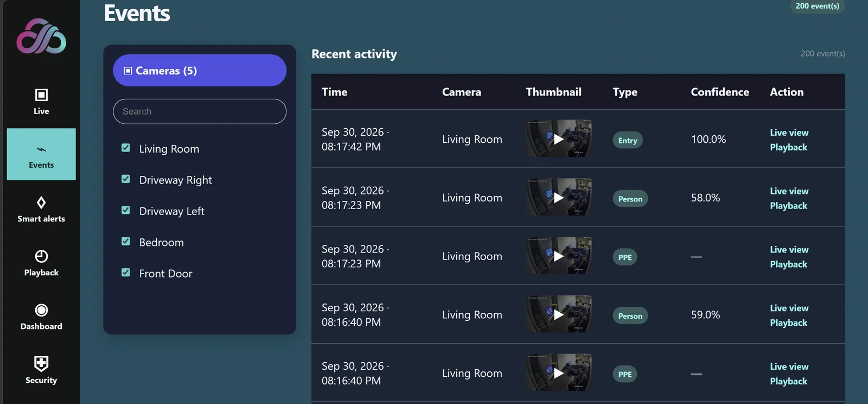The height and width of the screenshot is (404, 868).
Task: Play thumbnail for 08:17:42 PM event
Action: [x=559, y=139]
